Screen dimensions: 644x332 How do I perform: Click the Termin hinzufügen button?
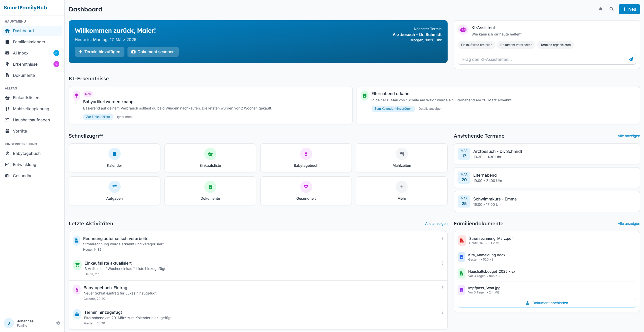click(x=99, y=52)
